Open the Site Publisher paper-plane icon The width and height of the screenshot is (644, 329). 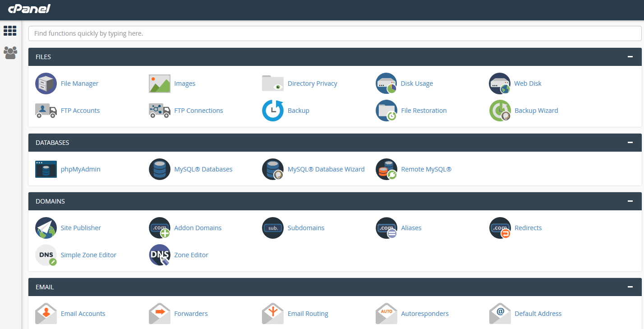point(46,228)
